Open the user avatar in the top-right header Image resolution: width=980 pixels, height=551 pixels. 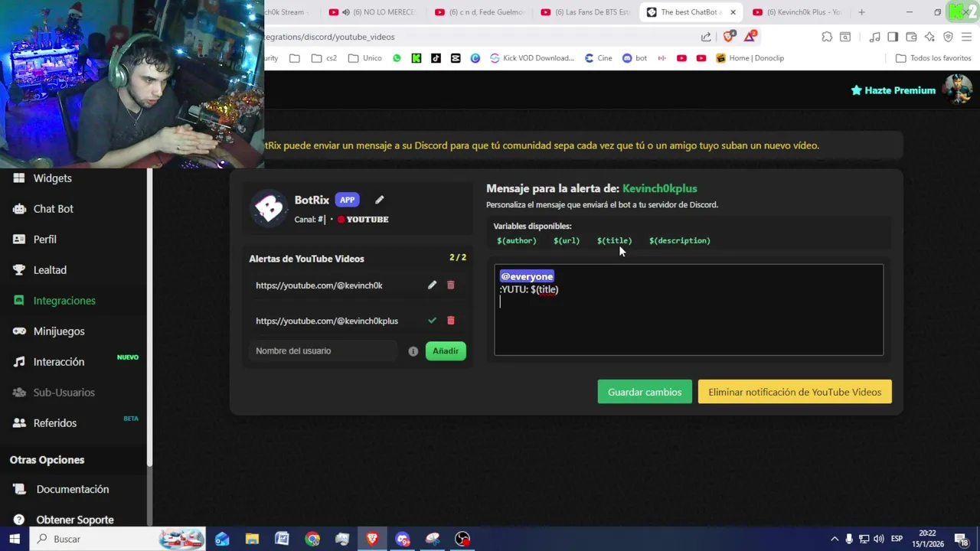(958, 90)
